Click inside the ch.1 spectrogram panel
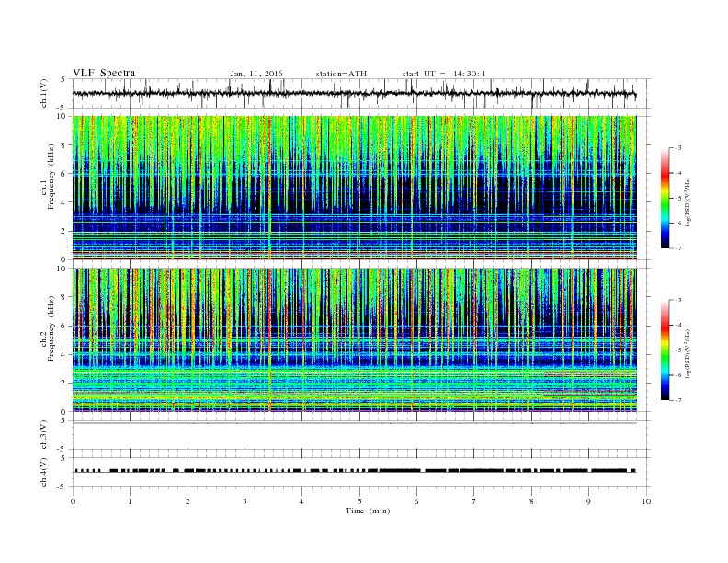 coord(354,188)
